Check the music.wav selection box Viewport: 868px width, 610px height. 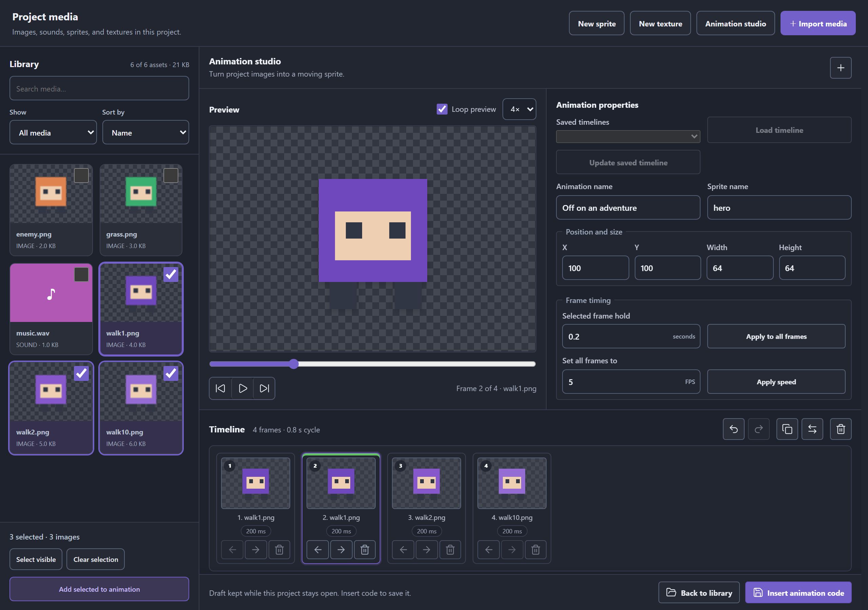tap(81, 274)
